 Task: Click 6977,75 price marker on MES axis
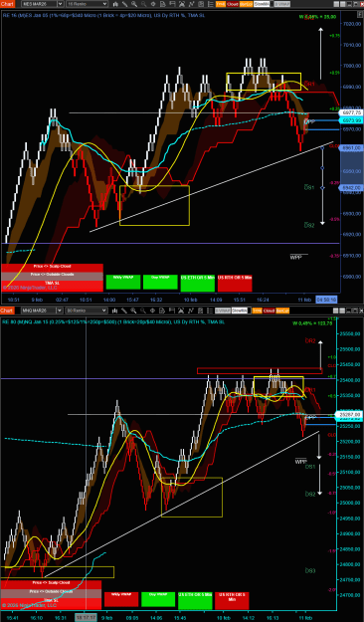pos(351,113)
